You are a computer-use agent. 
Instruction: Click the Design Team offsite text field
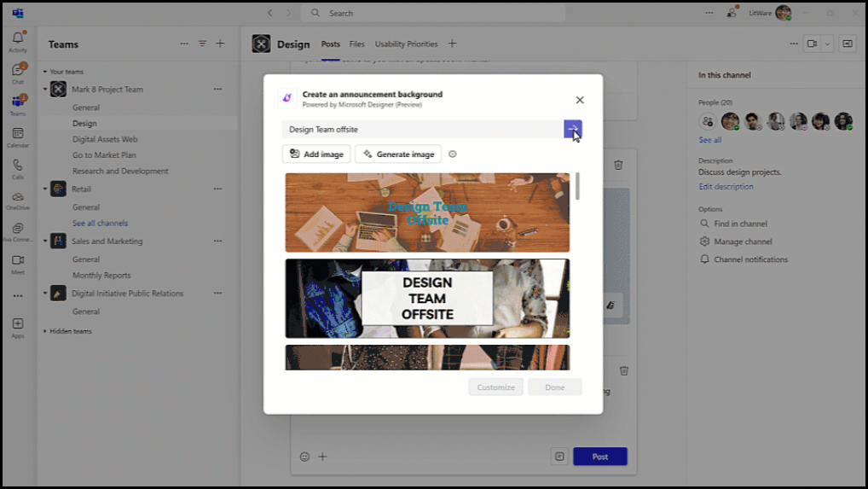tap(422, 130)
